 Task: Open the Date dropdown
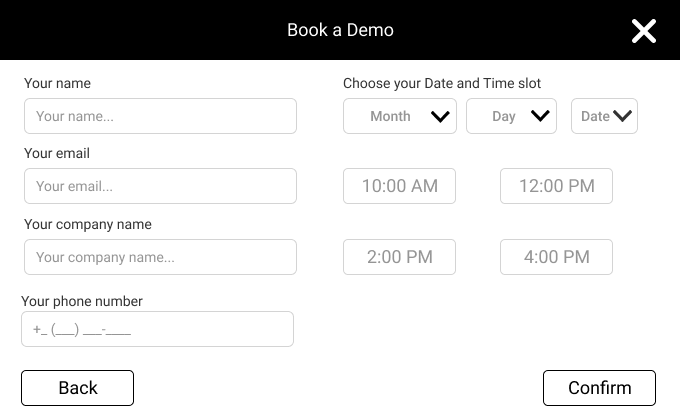604,116
